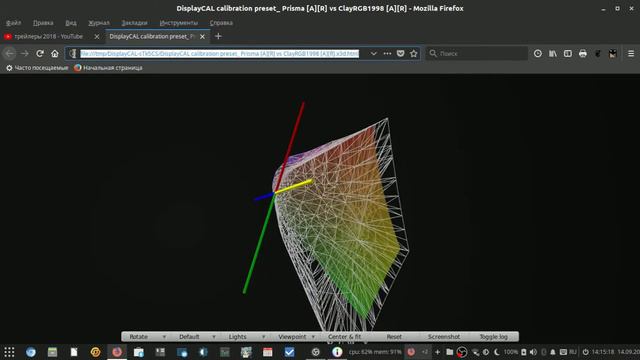Image resolution: width=640 pixels, height=360 pixels.
Task: Click the notification bell in tray
Action: (553, 352)
